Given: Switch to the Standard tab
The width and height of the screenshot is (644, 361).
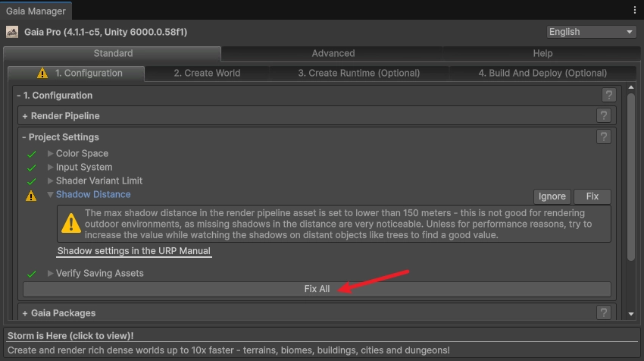Looking at the screenshot, I should [x=113, y=53].
